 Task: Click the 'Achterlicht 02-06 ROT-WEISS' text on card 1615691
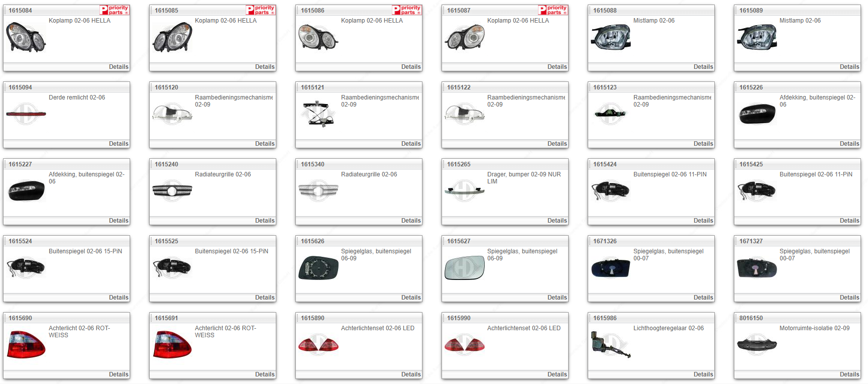coord(225,332)
